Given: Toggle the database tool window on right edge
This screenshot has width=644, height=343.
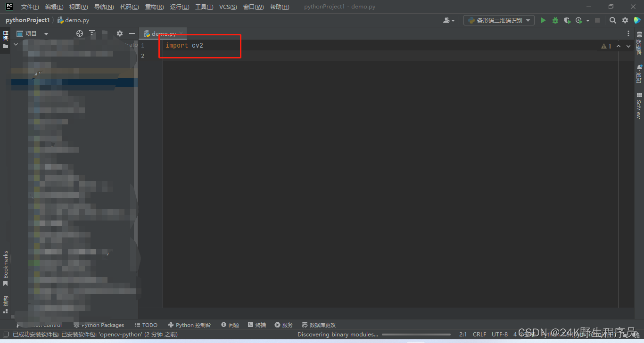Looking at the screenshot, I should pos(639,42).
